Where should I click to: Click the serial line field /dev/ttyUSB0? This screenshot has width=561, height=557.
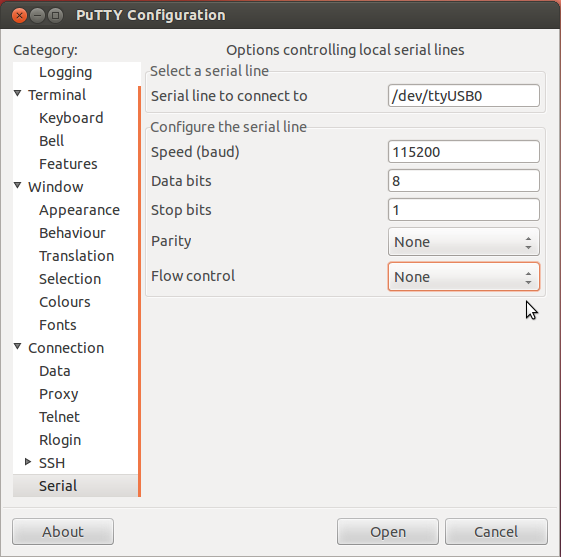(464, 96)
